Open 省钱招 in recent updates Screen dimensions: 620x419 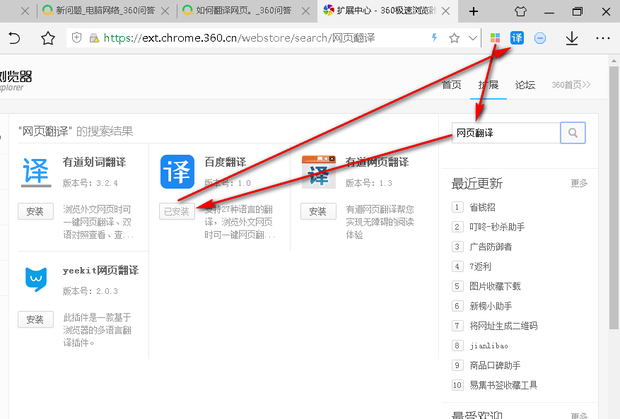[482, 207]
